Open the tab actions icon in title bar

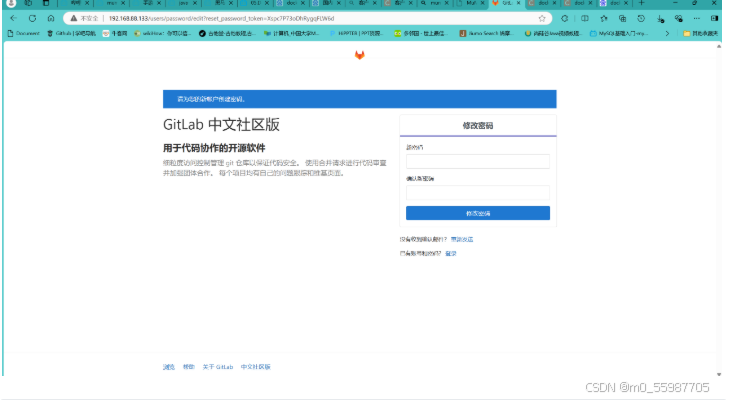(46, 3)
